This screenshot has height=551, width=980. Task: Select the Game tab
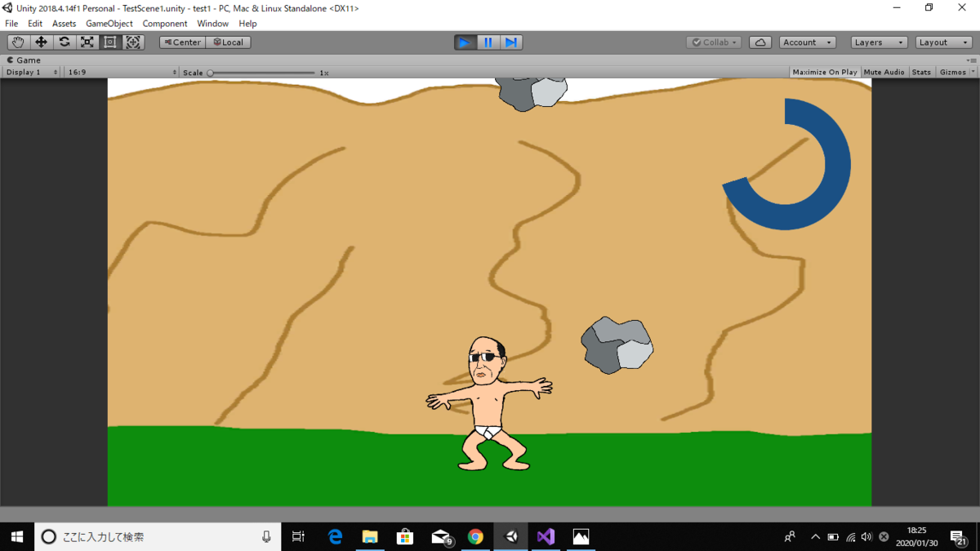[24, 60]
